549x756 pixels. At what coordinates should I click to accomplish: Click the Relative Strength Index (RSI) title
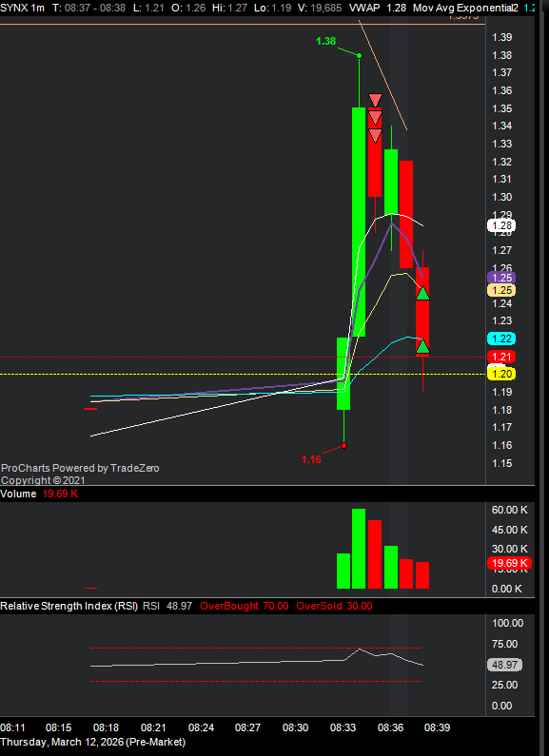coord(69,606)
